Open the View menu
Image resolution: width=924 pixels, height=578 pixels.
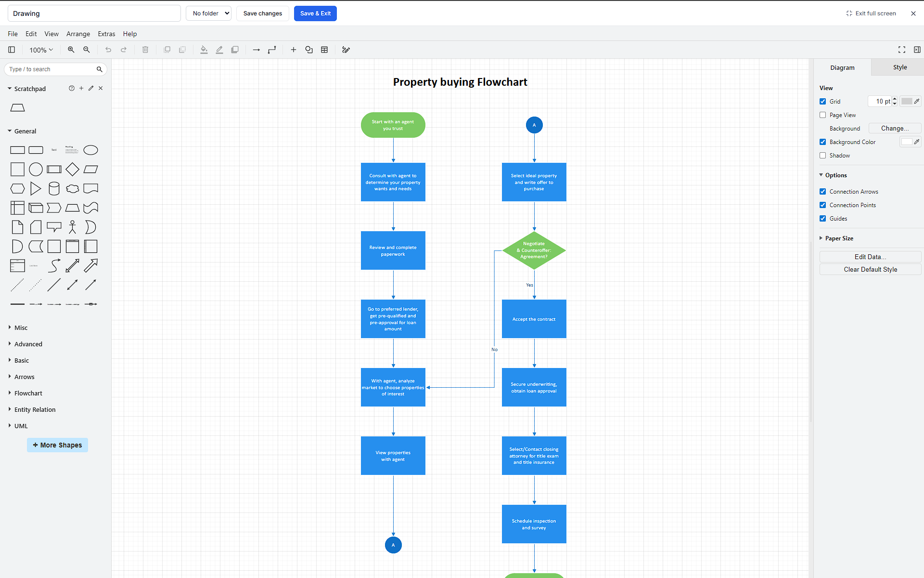(51, 34)
